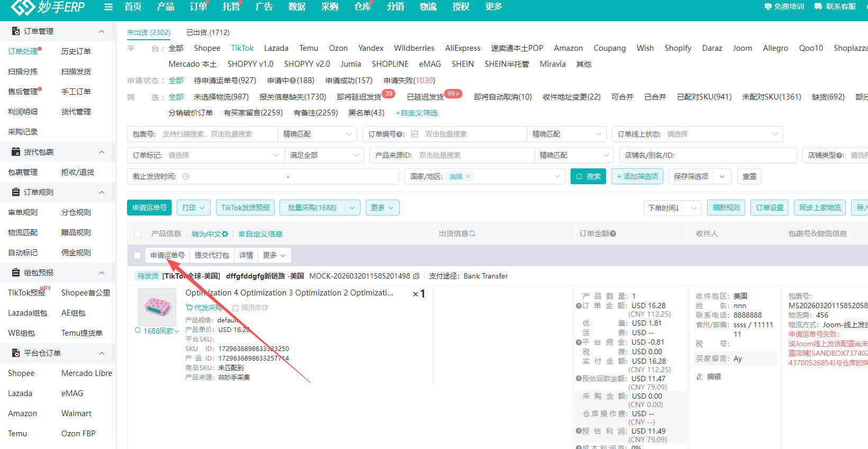Click the pink product thumbnail image
The image size is (868, 449).
(157, 307)
